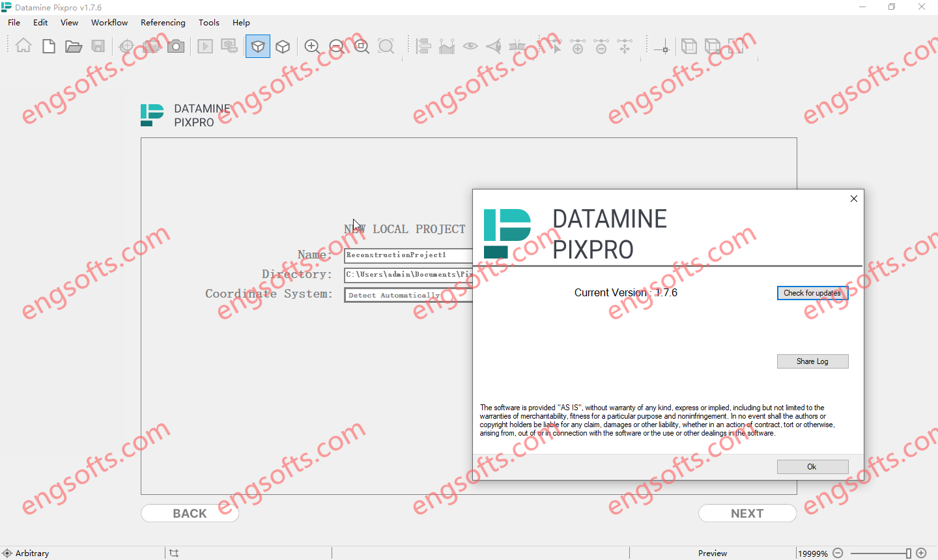938x560 pixels.
Task: Click the 'Preview' status bar text
Action: 713,553
